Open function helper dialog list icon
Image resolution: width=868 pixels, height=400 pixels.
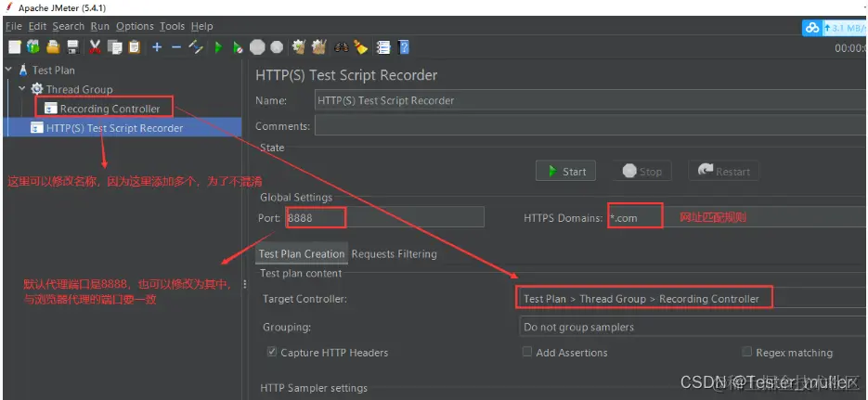click(x=383, y=47)
